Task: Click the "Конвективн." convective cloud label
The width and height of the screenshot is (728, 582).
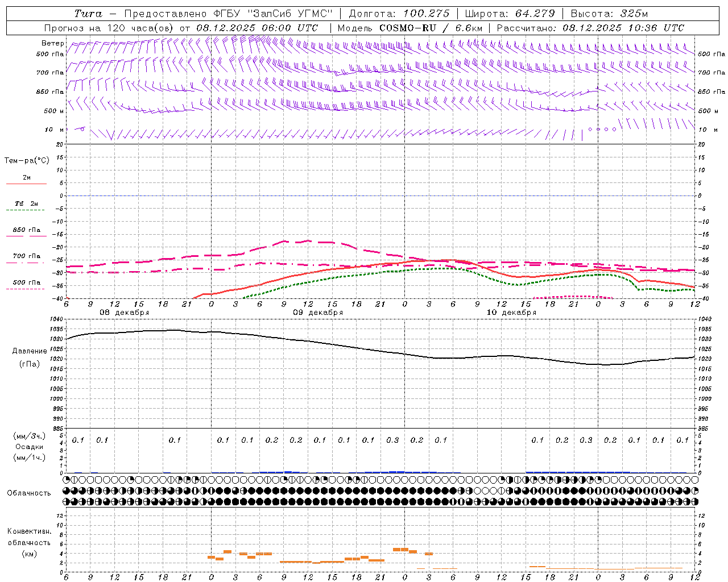Action: [x=30, y=532]
